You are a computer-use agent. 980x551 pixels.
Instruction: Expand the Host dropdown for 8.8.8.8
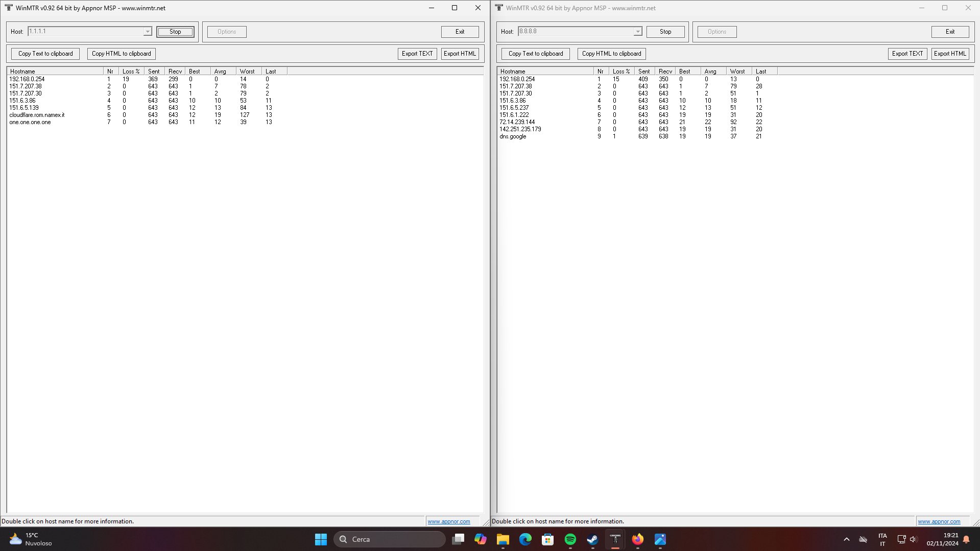(638, 32)
